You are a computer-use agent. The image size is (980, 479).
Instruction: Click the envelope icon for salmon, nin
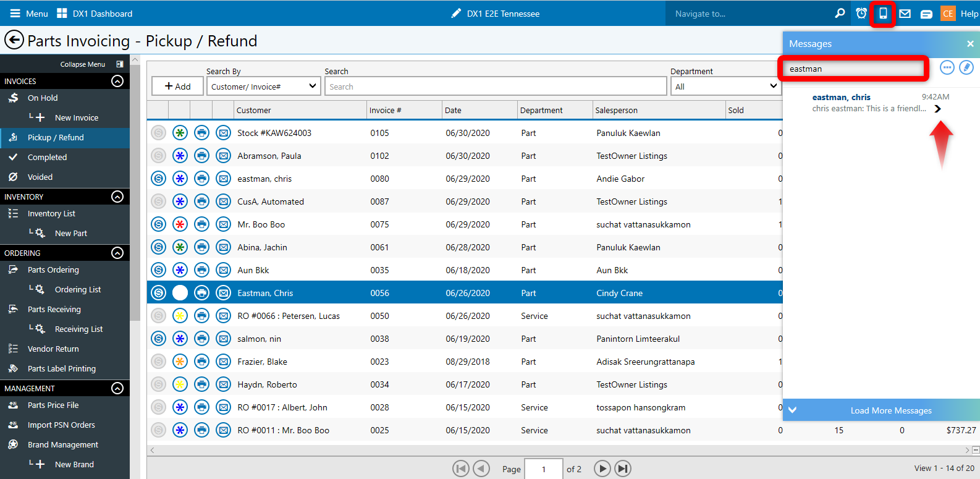[x=223, y=339]
